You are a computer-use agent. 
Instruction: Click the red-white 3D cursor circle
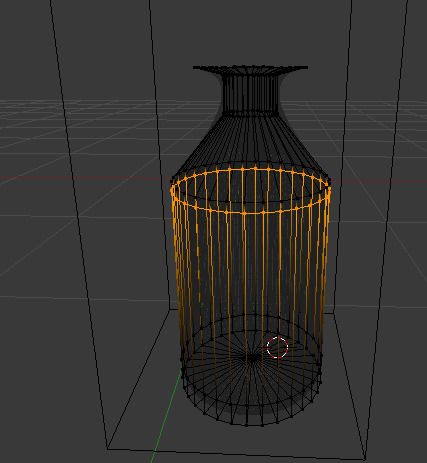coord(277,347)
